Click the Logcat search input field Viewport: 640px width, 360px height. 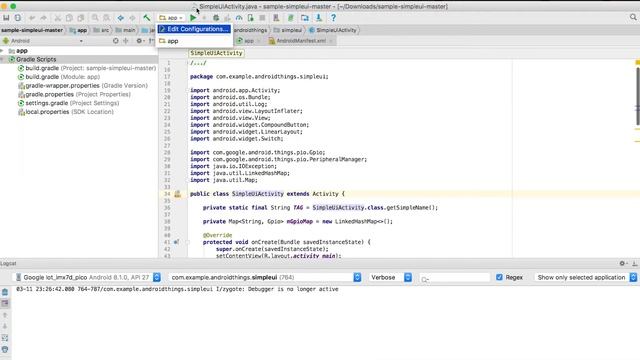coord(455,278)
